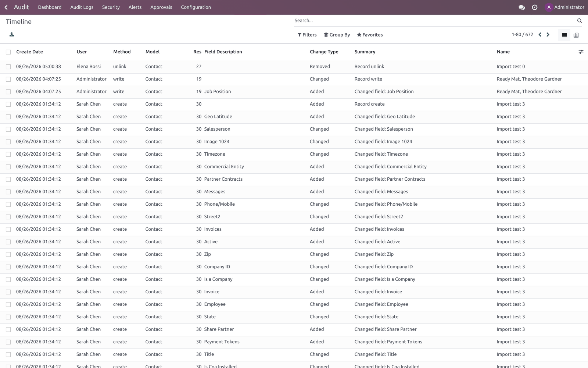Go to the previous page of records

tap(540, 35)
